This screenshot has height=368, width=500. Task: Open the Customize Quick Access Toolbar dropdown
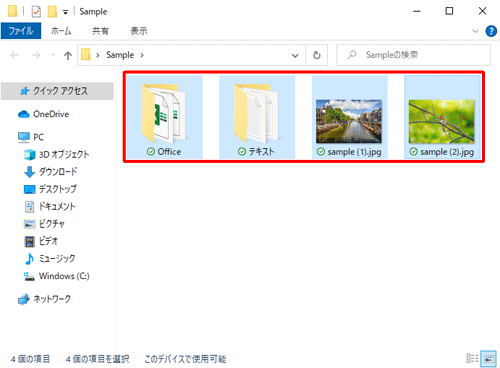(65, 12)
